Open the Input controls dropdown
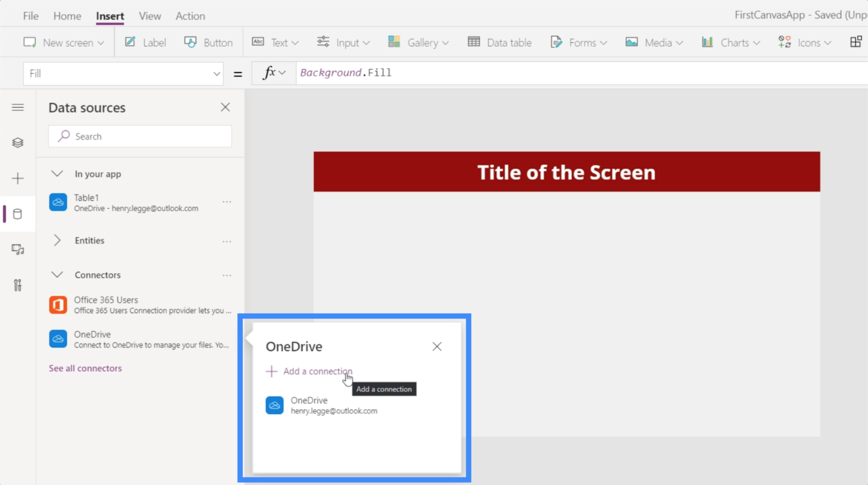Viewport: 868px width, 485px height. point(344,42)
